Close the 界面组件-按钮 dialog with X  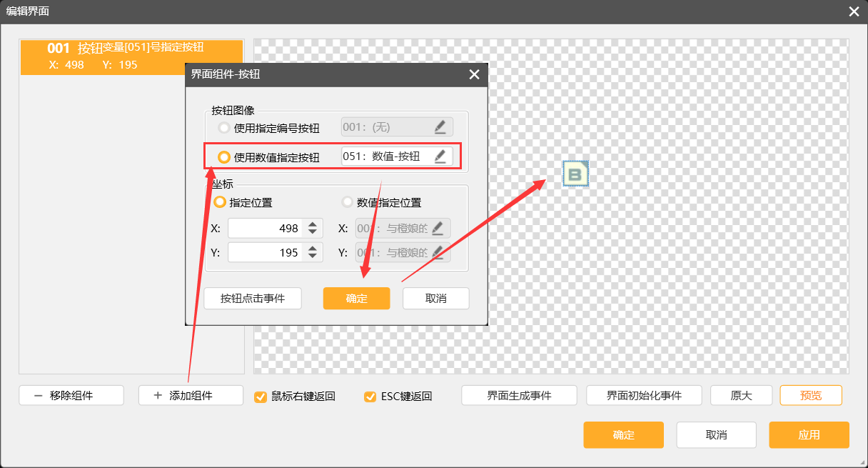click(474, 74)
